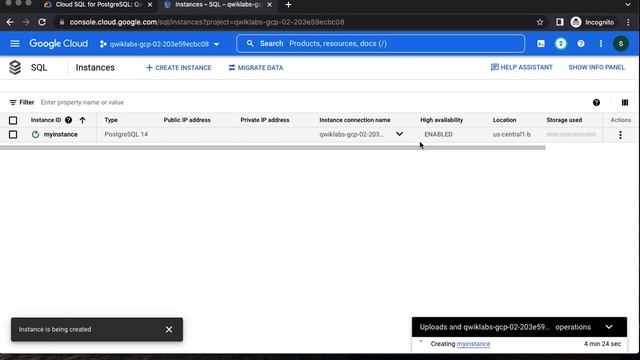Open myinstance row actions three-dot menu
Screen dimensions: 640x360
tap(620, 135)
